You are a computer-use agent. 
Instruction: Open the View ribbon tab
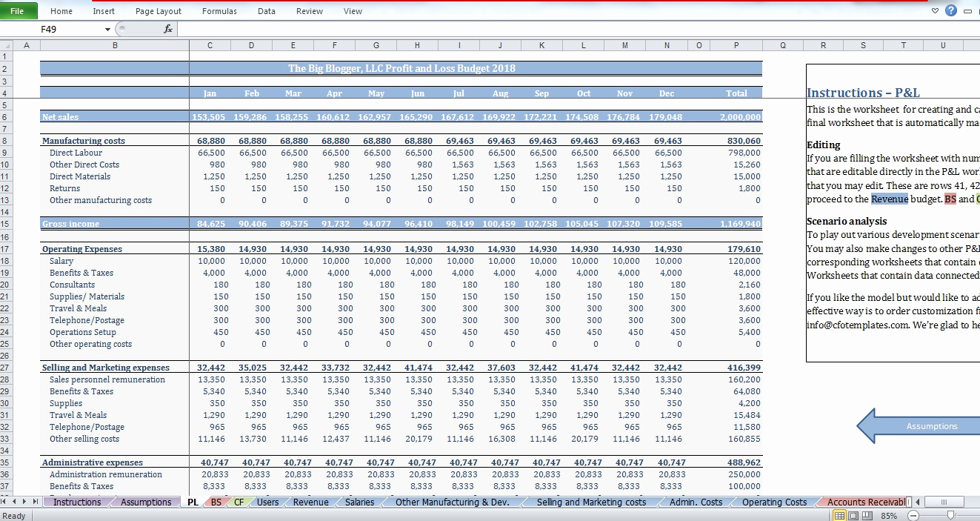tap(353, 11)
